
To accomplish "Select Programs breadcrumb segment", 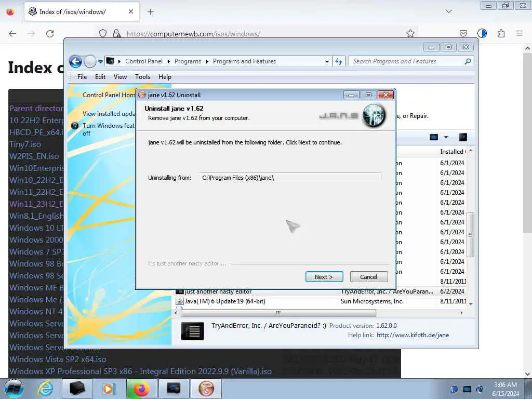I will (188, 61).
